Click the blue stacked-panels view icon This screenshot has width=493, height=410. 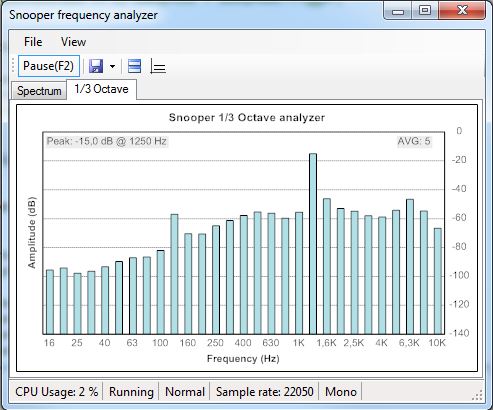(x=135, y=66)
